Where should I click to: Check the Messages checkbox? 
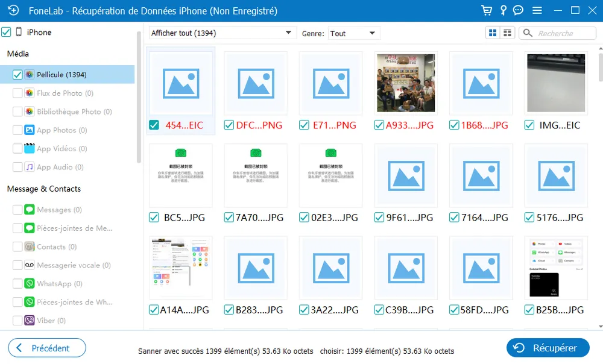point(17,210)
